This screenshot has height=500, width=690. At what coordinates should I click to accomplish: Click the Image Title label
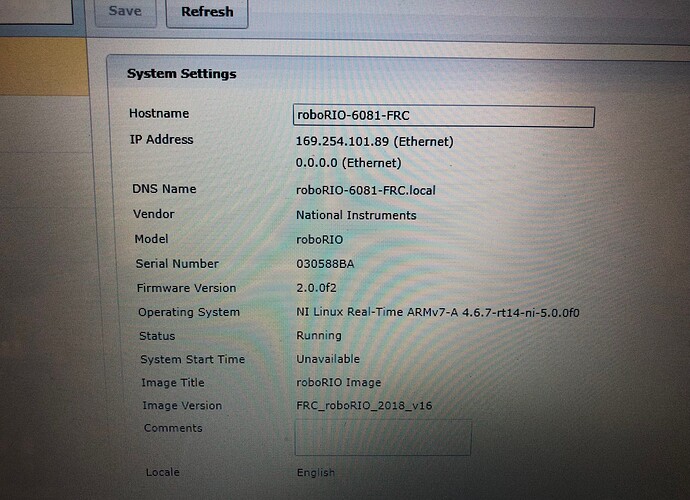point(173,382)
